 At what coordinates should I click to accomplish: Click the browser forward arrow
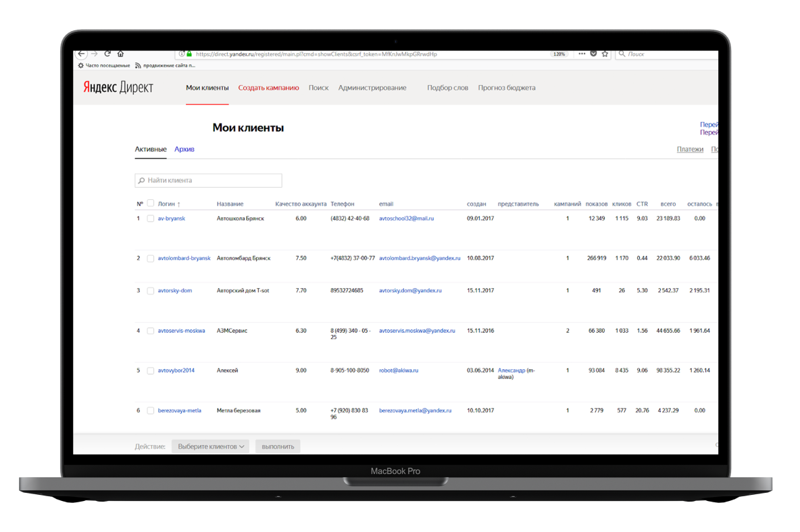click(x=95, y=53)
